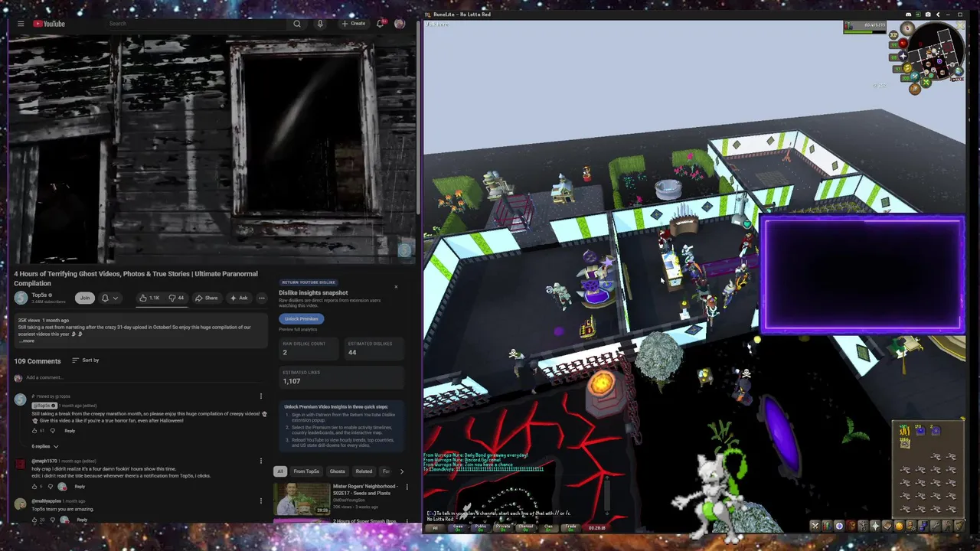This screenshot has width=980, height=551.
Task: Click the compass above the minimap
Action: click(907, 28)
